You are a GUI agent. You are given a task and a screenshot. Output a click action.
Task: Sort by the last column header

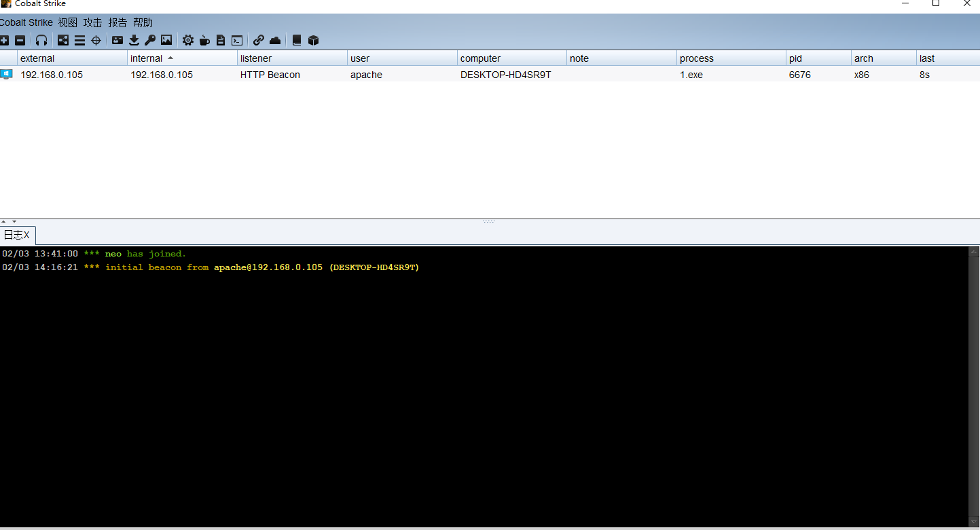(948, 58)
